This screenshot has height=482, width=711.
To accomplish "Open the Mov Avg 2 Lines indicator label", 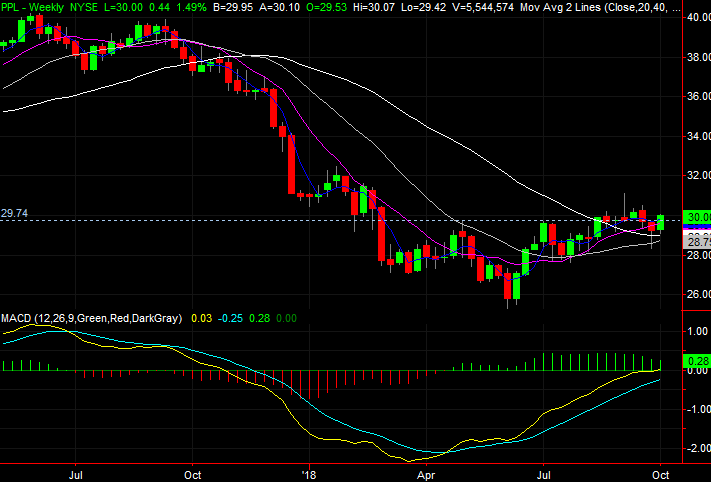I will pos(600,7).
